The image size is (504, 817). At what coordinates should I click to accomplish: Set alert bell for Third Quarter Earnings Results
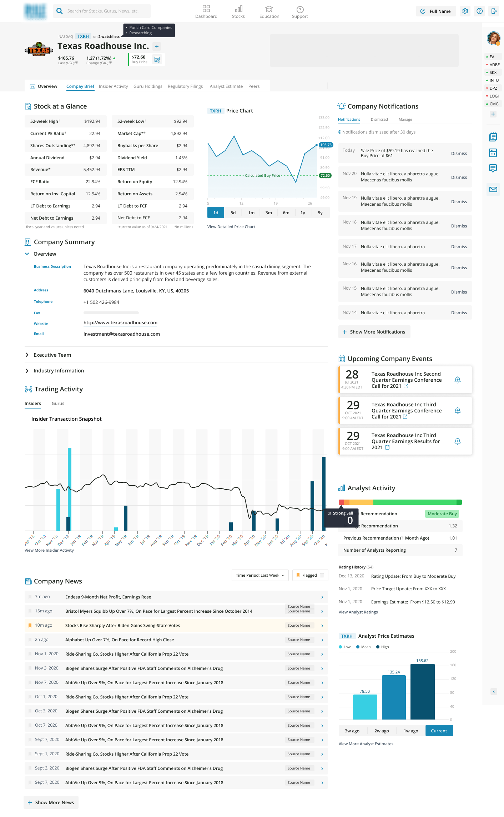[457, 441]
